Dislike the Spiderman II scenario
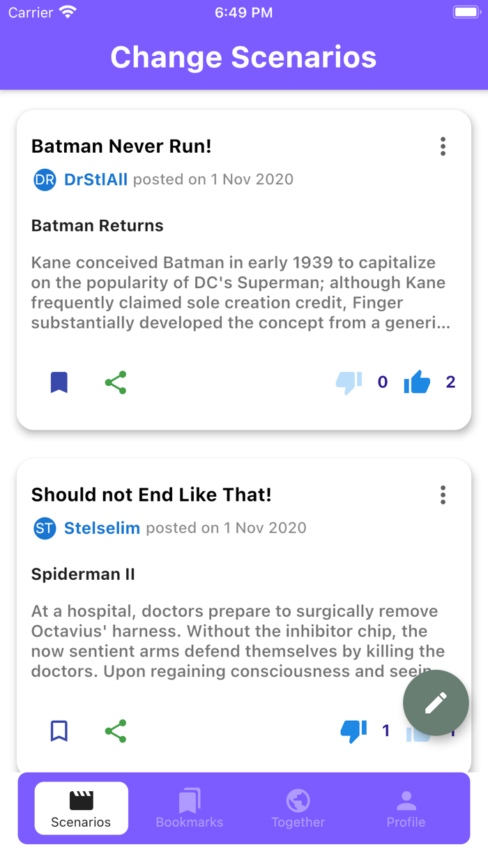The width and height of the screenshot is (488, 868). pyautogui.click(x=353, y=731)
